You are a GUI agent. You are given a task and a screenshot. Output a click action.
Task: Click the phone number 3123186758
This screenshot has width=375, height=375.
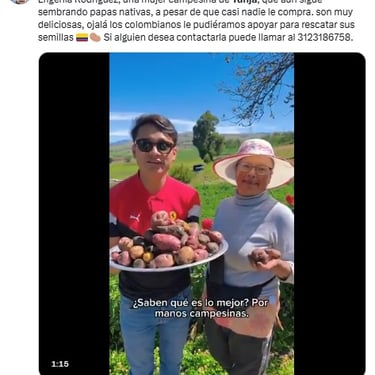[324, 37]
